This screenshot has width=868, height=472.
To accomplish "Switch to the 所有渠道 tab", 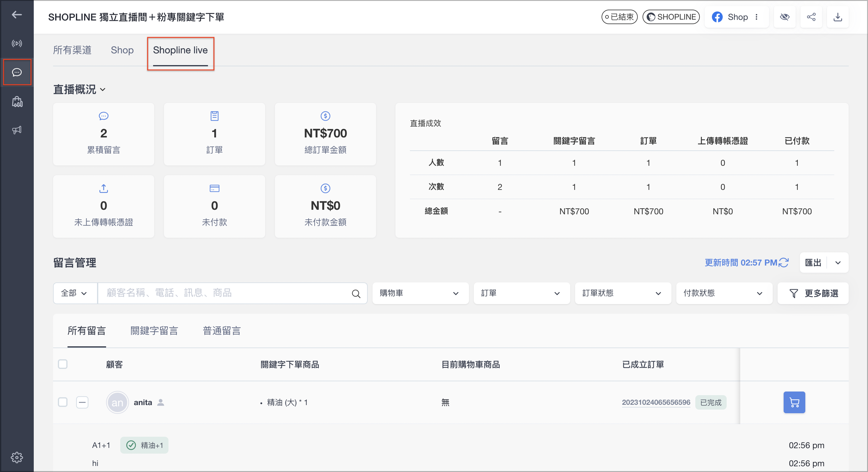I will 72,50.
